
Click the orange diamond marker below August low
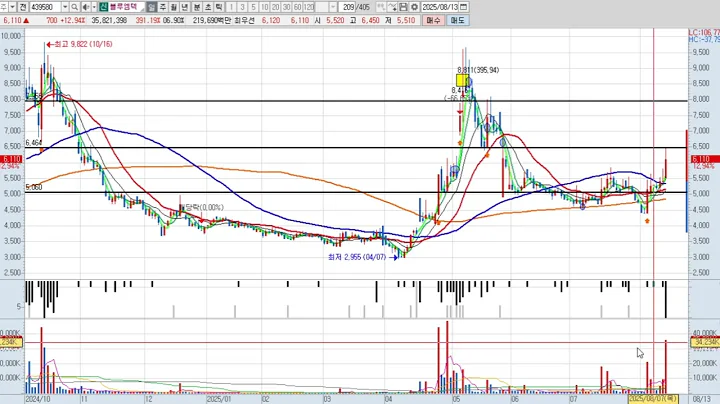point(647,221)
